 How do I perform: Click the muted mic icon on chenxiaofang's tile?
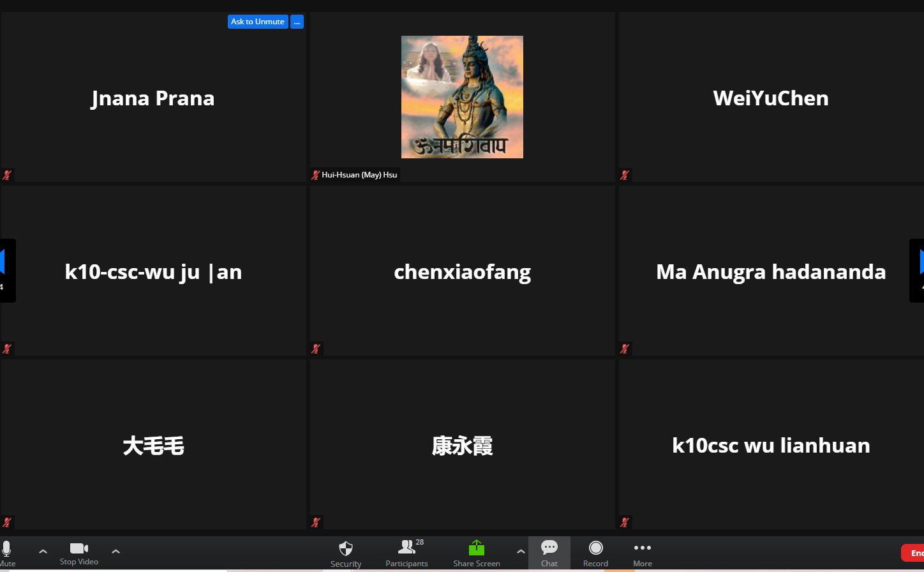[x=316, y=349]
